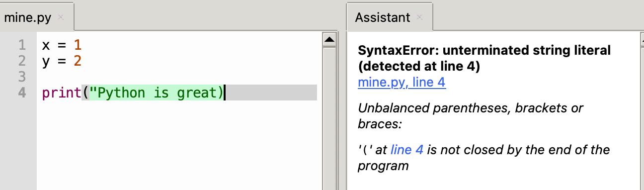This screenshot has width=644, height=190.
Task: Follow the italic 'line 4' link
Action: tap(407, 149)
